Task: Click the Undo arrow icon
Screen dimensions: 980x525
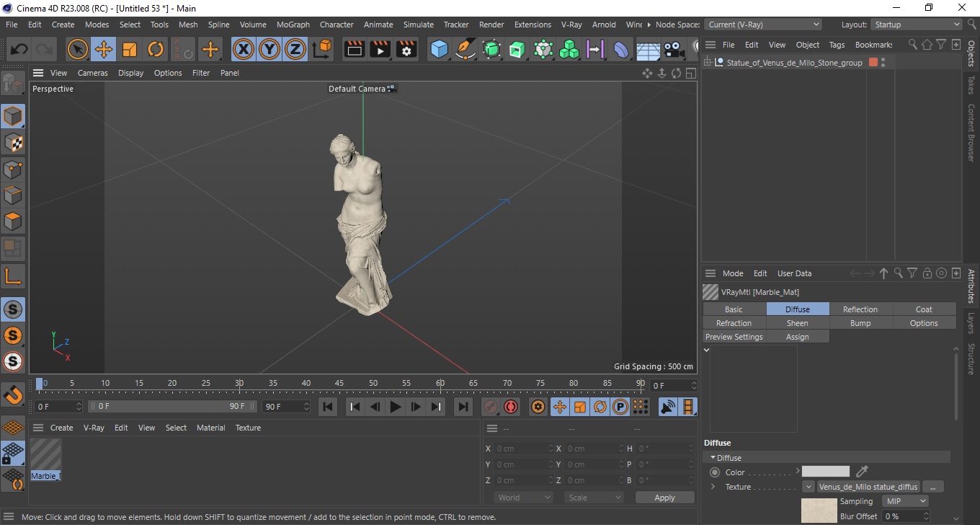Action: (19, 49)
